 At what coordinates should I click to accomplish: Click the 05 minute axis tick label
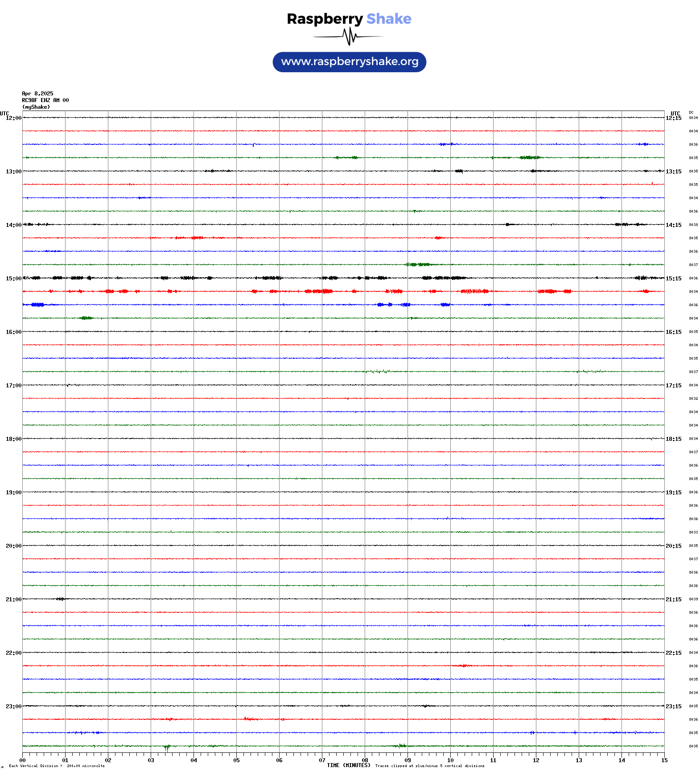(236, 760)
